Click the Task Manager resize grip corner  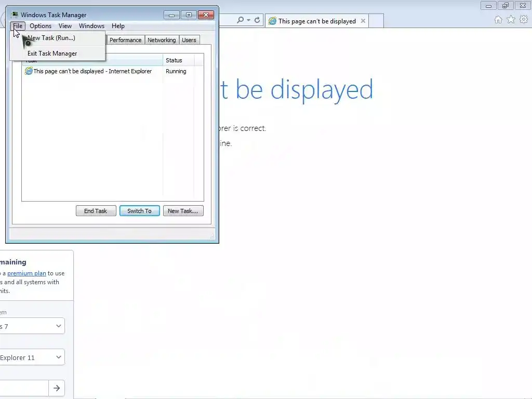coord(212,236)
